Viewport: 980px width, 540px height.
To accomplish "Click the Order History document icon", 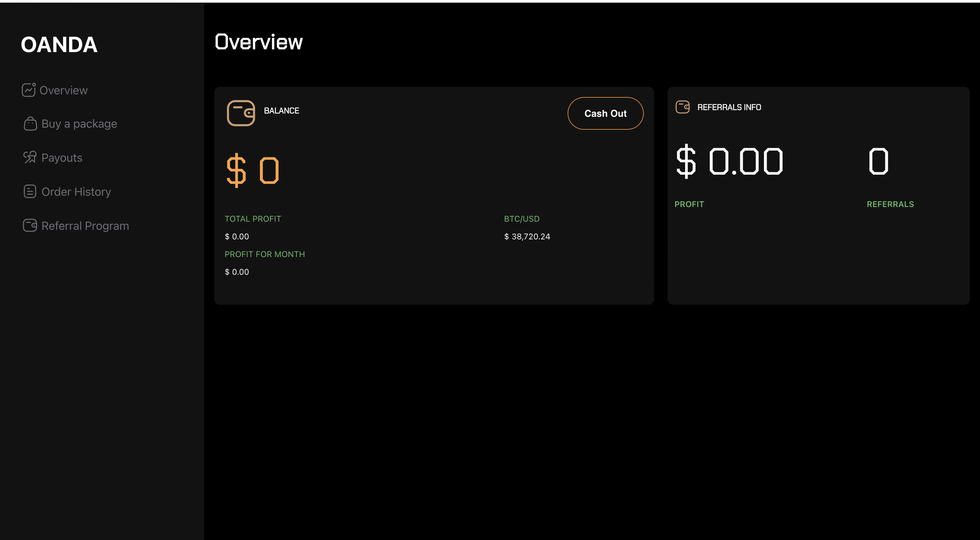I will 30,191.
